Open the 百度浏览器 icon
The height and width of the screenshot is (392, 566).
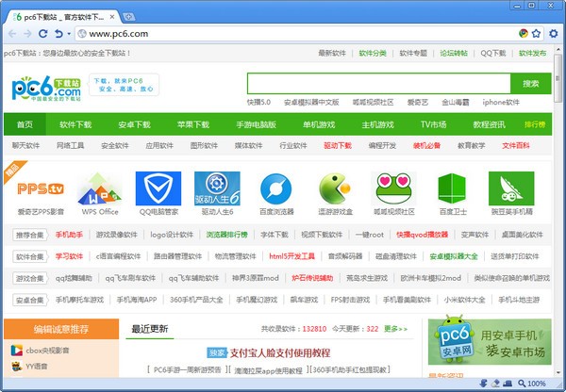pos(276,188)
